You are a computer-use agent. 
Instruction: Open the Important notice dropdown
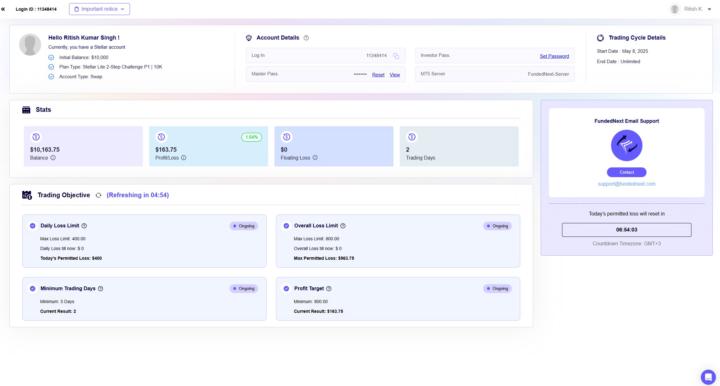click(100, 9)
